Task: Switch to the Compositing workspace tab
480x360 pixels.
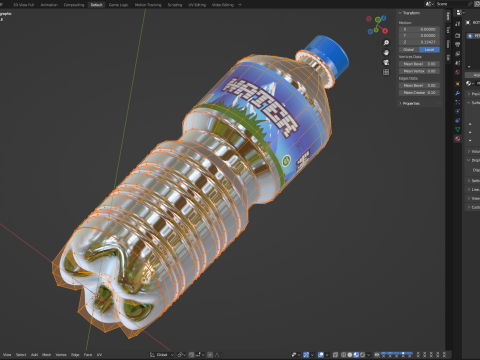Action: tap(74, 5)
